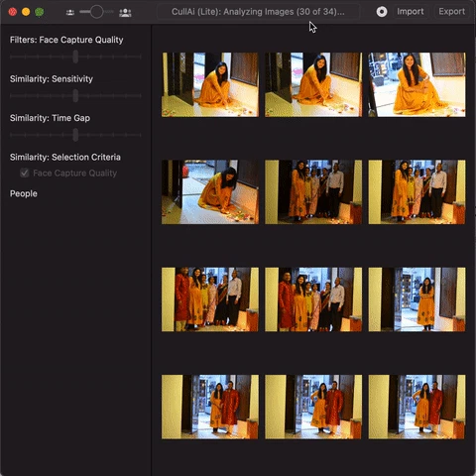Click the yellow minimize window button
Image resolution: width=476 pixels, height=476 pixels.
click(26, 12)
